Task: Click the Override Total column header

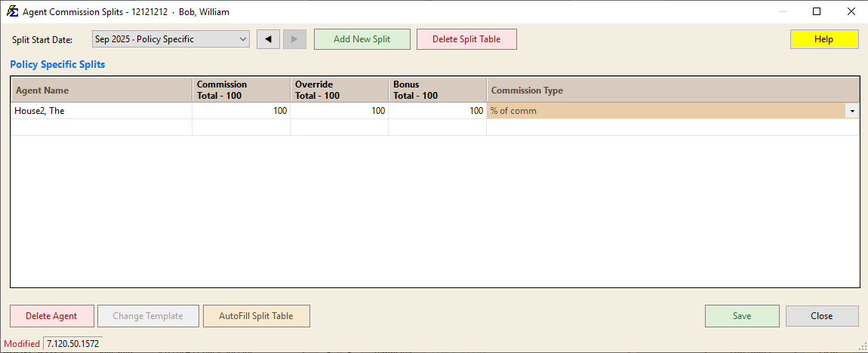Action: [340, 91]
